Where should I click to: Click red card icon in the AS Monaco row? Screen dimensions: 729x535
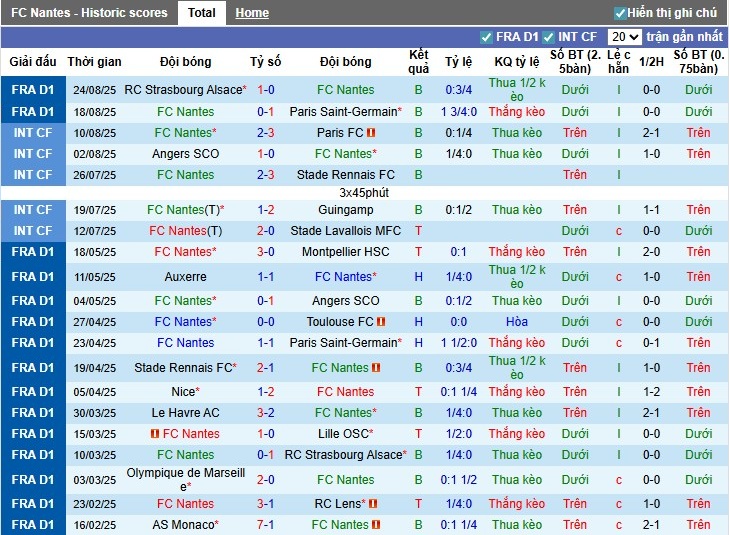point(377,525)
